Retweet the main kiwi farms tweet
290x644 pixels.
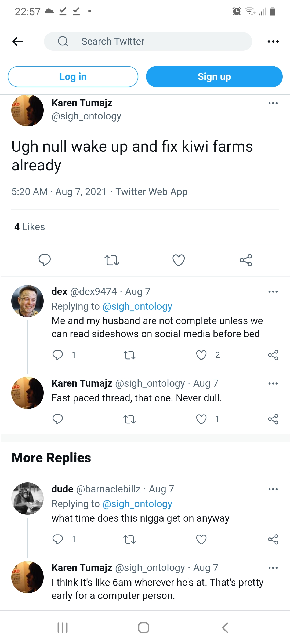coord(112,260)
